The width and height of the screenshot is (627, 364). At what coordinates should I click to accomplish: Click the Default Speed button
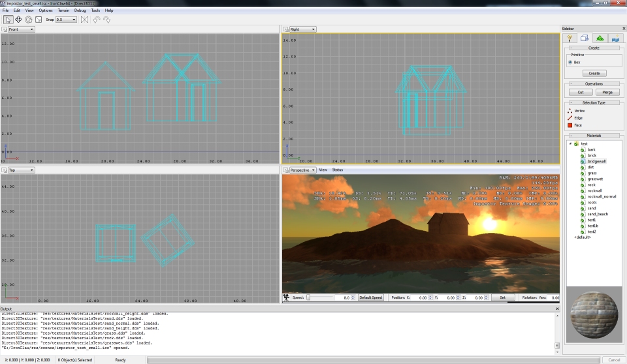point(371,297)
